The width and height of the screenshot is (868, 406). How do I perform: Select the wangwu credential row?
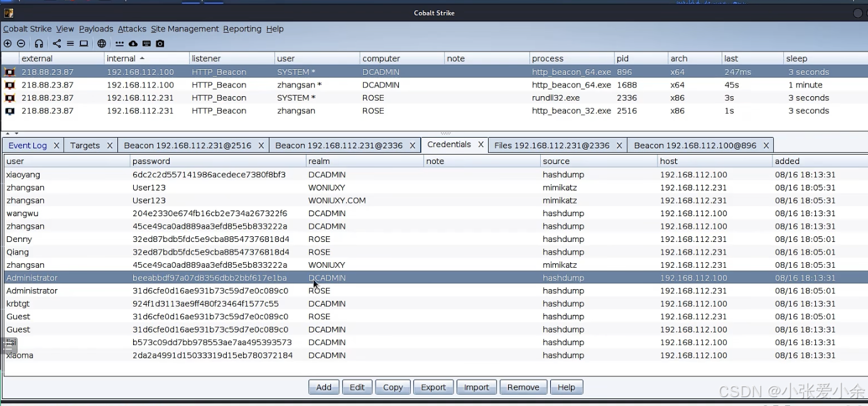(436, 214)
